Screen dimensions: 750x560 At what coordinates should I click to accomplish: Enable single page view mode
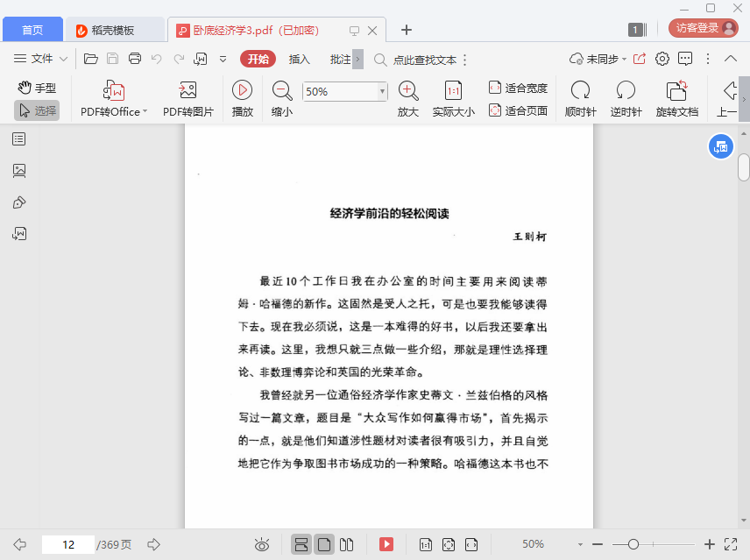(x=324, y=544)
